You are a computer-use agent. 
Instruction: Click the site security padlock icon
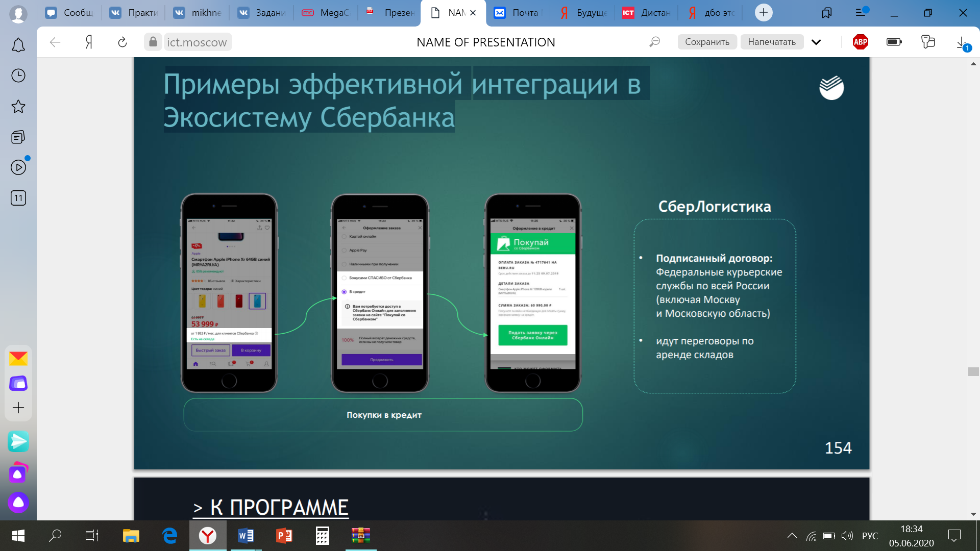153,42
